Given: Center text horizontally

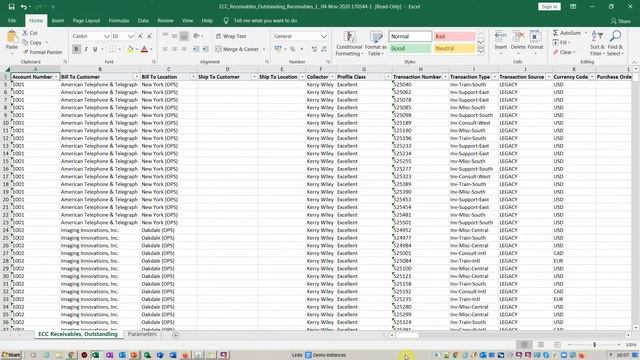Looking at the screenshot, I should click(175, 49).
